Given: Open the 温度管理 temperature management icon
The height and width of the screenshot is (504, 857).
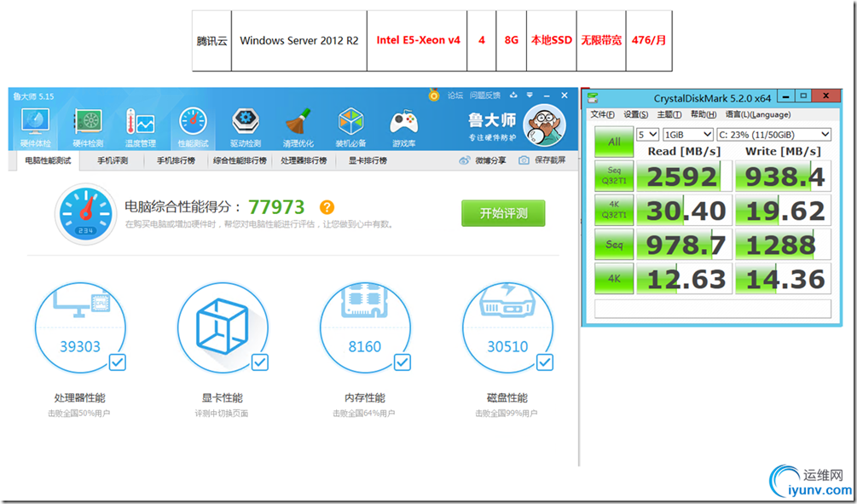Looking at the screenshot, I should click(x=141, y=127).
